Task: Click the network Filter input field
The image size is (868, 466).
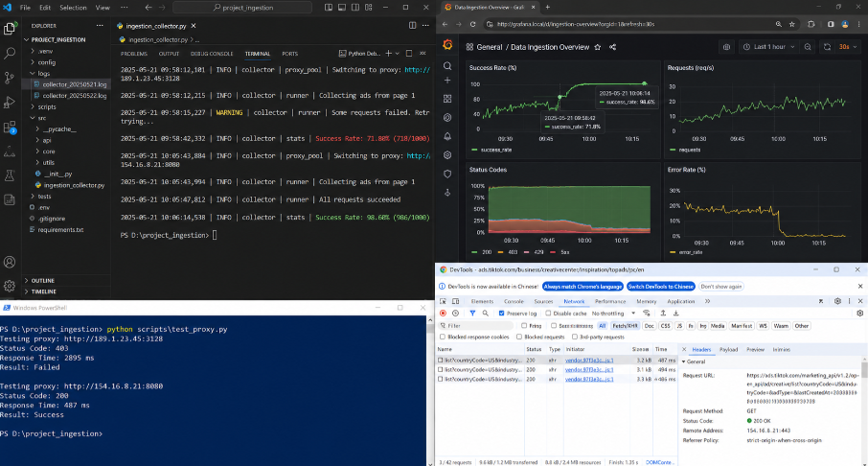Action: click(476, 326)
